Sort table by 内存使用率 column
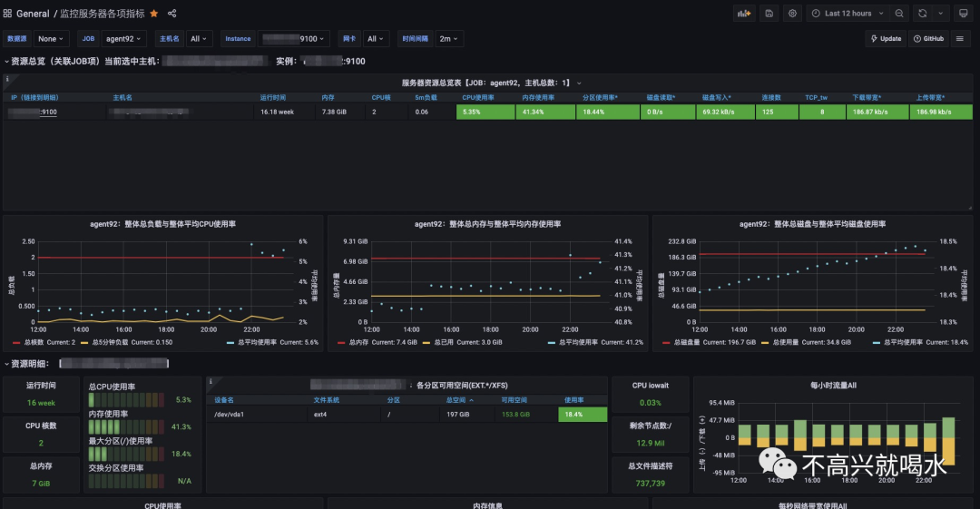Screen dimensions: 980x509 (538, 98)
